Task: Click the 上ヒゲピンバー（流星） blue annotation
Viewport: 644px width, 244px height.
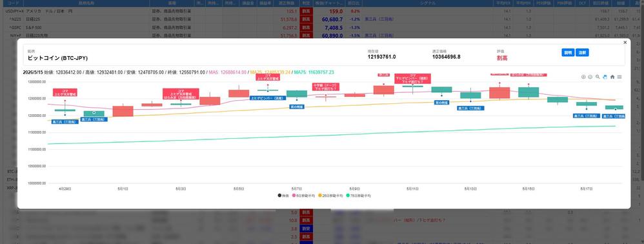Action: [x=268, y=99]
